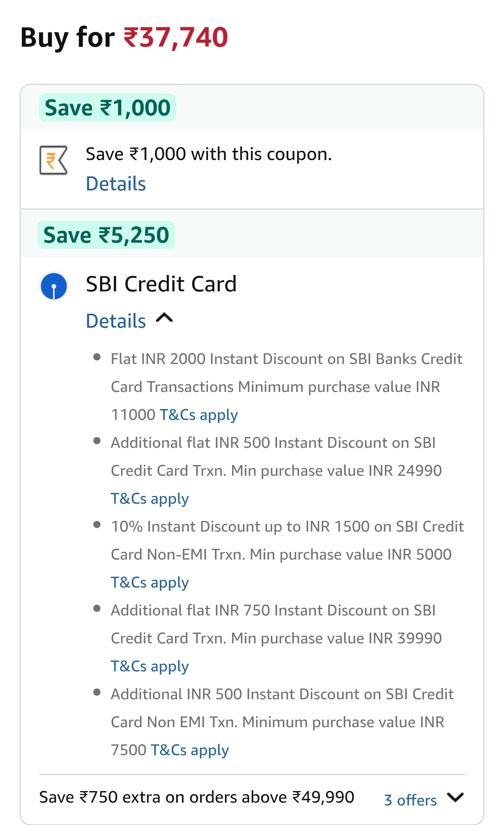Screen dimensions: 504x825
Task: Click the 10% Instant Discount offer text
Action: [x=287, y=527]
